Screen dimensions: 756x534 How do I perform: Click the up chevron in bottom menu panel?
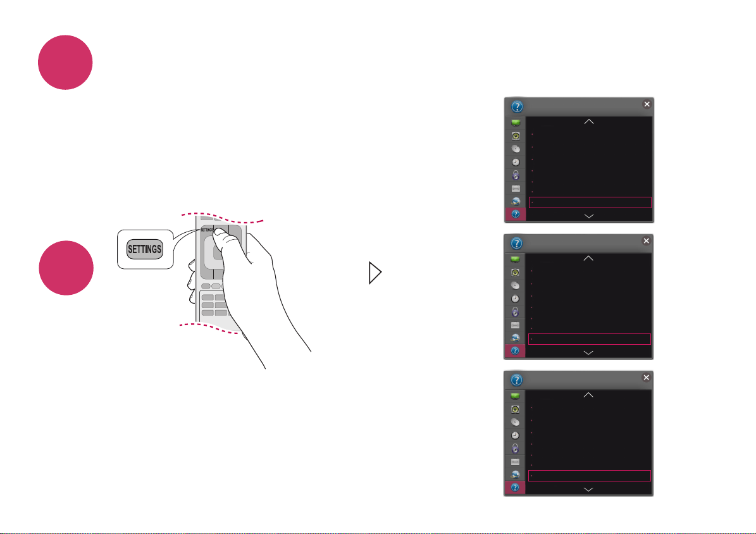coord(588,395)
